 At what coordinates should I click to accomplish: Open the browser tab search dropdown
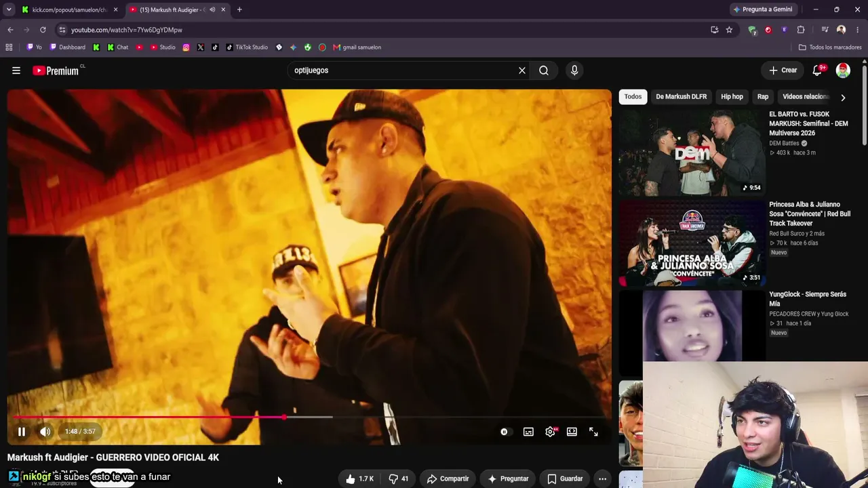tap(9, 9)
